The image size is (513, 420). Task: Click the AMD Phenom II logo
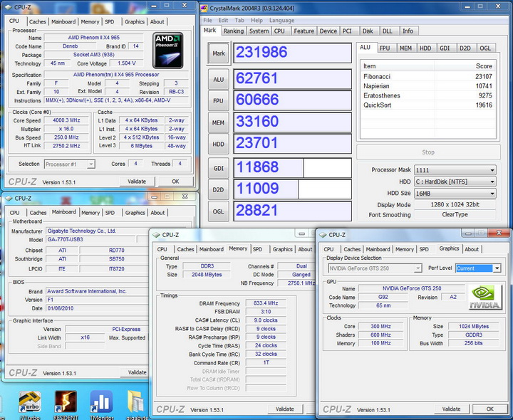point(168,51)
